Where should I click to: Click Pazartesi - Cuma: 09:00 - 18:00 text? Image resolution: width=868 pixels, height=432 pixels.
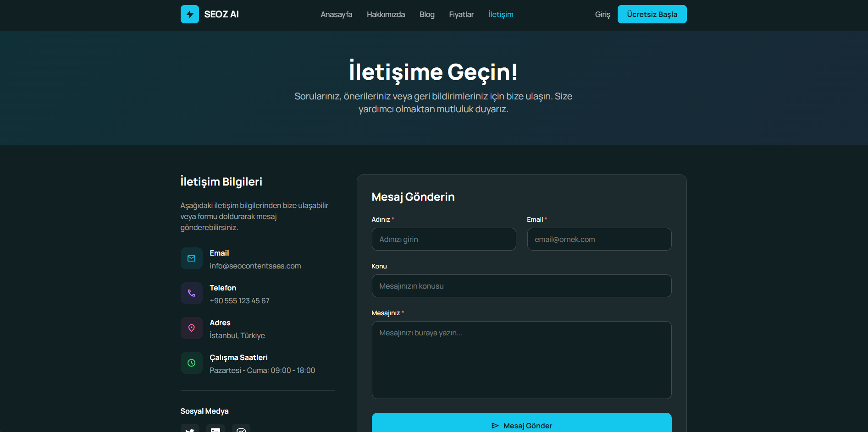coord(262,370)
